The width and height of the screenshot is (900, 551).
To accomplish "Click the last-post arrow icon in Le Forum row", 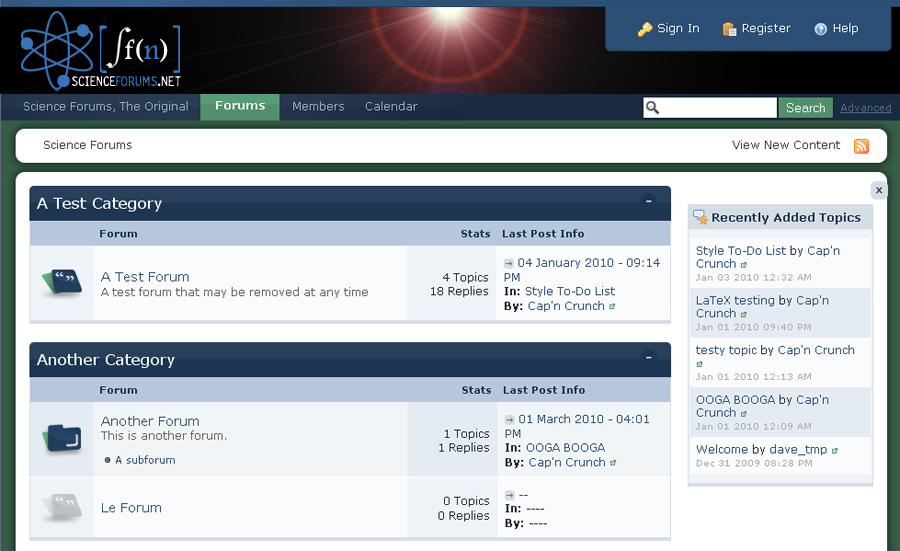I will 510,495.
